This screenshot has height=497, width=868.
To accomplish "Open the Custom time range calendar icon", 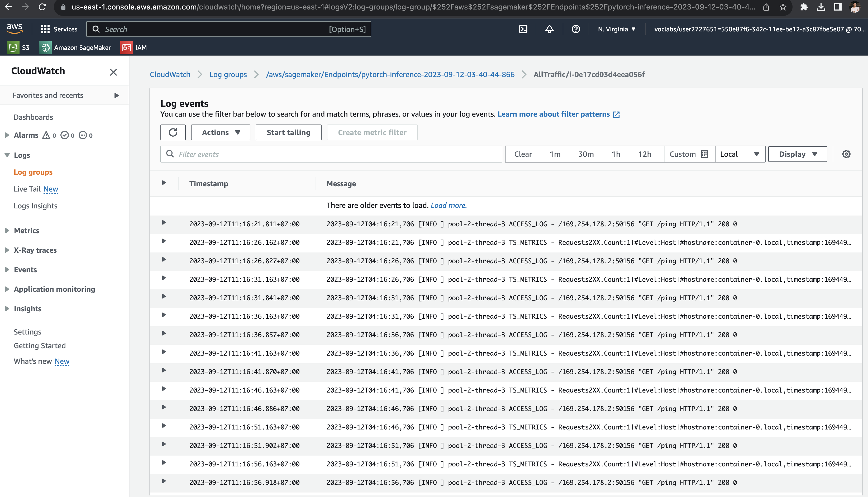I will coord(704,154).
